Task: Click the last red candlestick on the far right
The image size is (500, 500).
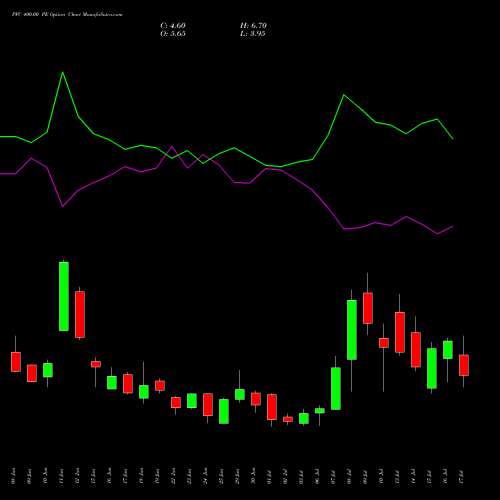Action: (464, 365)
